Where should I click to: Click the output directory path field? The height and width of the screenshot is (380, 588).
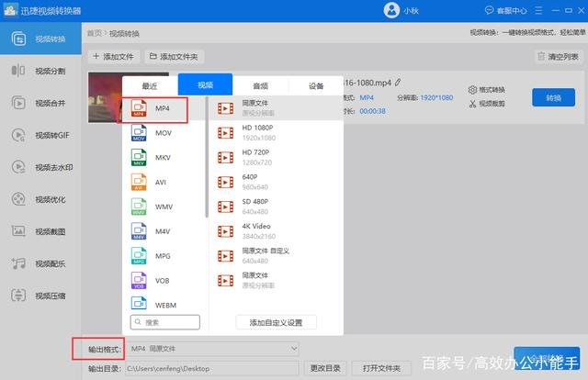(212, 368)
